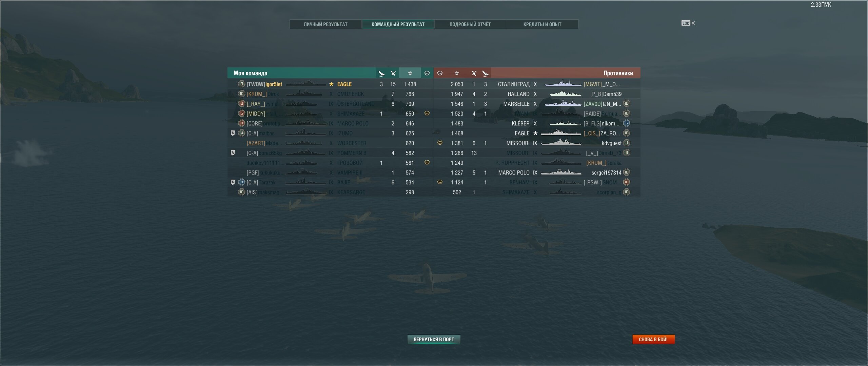Select player Dem539 HALLAND row
The image size is (868, 366).
tap(537, 94)
